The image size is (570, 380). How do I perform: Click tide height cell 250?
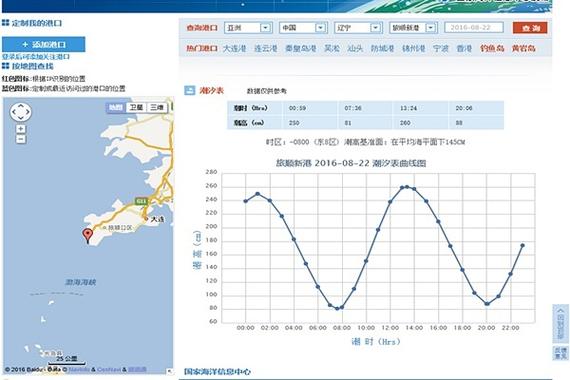(294, 123)
